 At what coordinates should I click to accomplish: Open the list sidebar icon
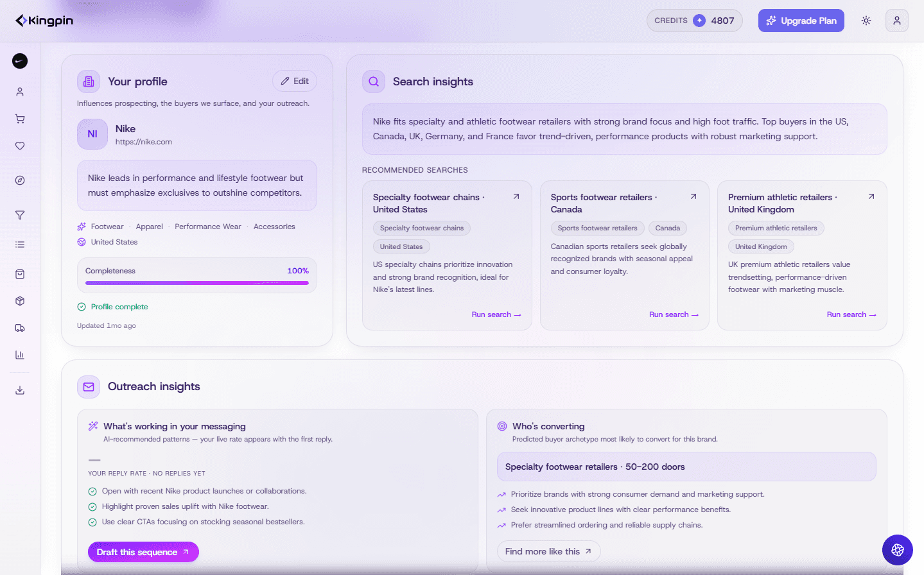tap(20, 245)
